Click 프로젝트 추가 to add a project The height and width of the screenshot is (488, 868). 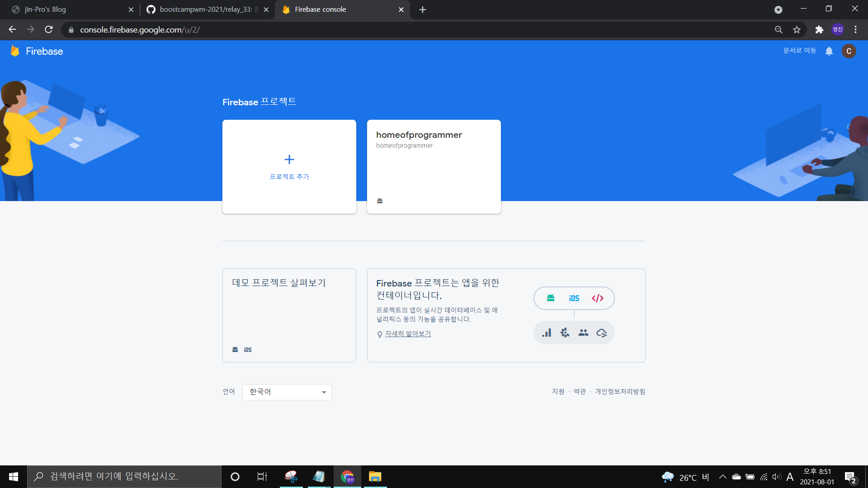pos(289,166)
